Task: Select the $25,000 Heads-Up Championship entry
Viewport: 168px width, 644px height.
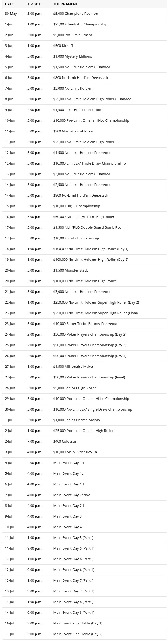Action: pyautogui.click(x=84, y=24)
